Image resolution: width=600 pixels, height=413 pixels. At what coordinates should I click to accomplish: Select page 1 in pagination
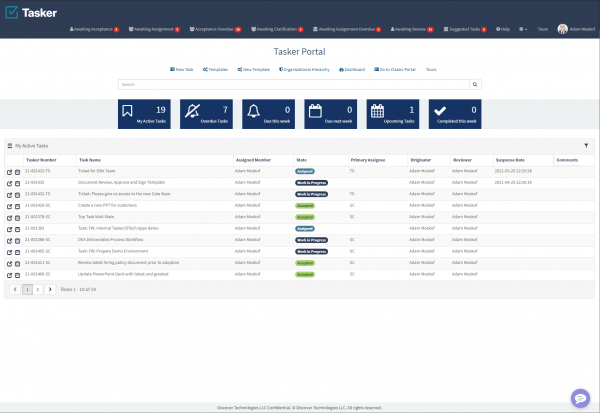pos(27,289)
